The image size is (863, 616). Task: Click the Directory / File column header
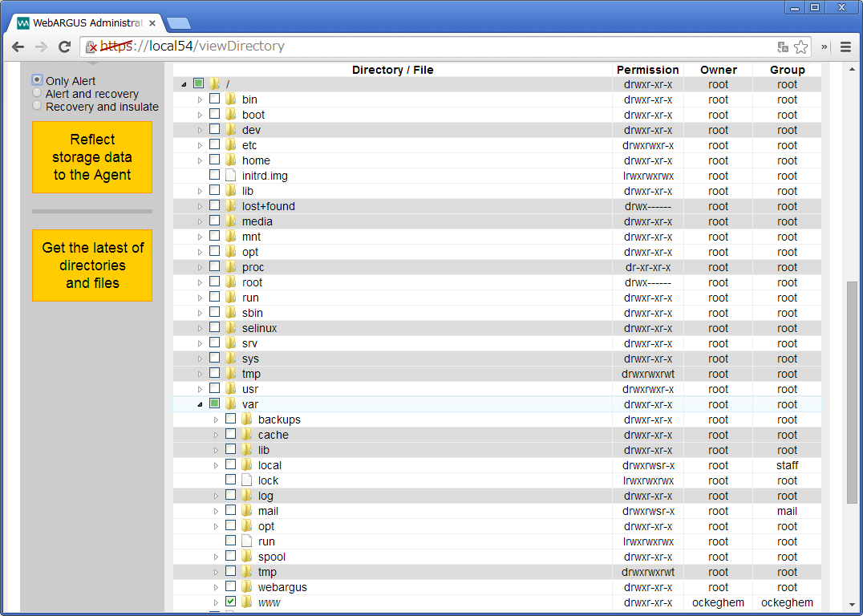coord(392,70)
